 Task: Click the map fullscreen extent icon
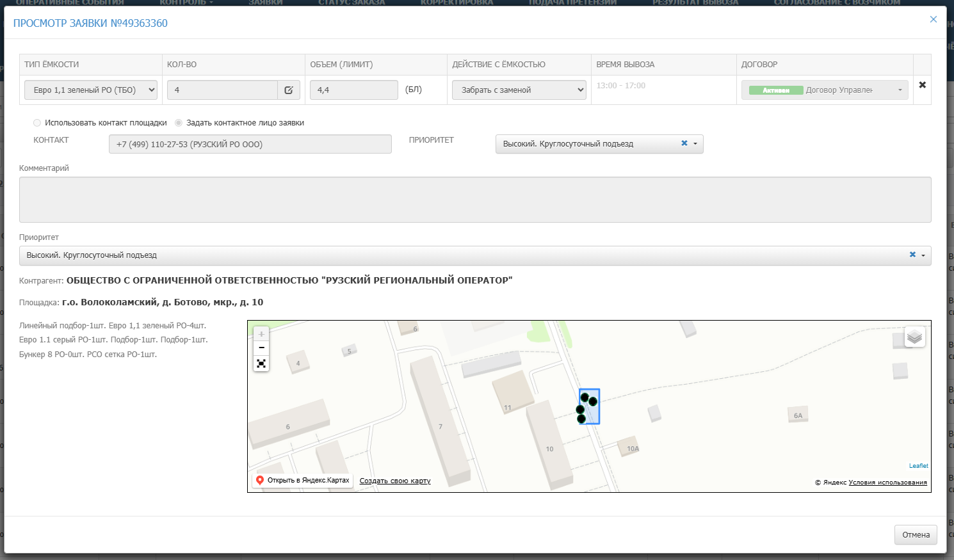click(x=261, y=364)
